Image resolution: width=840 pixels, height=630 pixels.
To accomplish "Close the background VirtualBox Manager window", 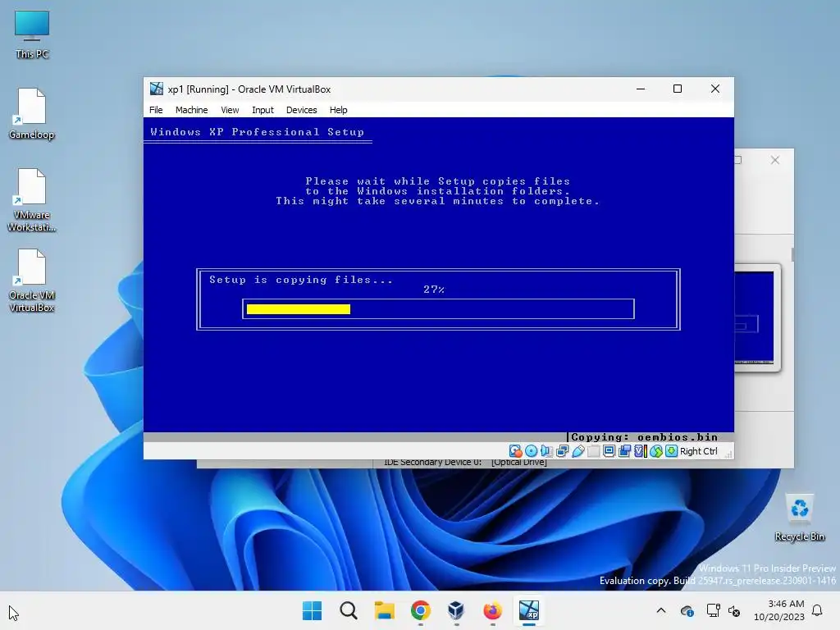I will [x=774, y=160].
